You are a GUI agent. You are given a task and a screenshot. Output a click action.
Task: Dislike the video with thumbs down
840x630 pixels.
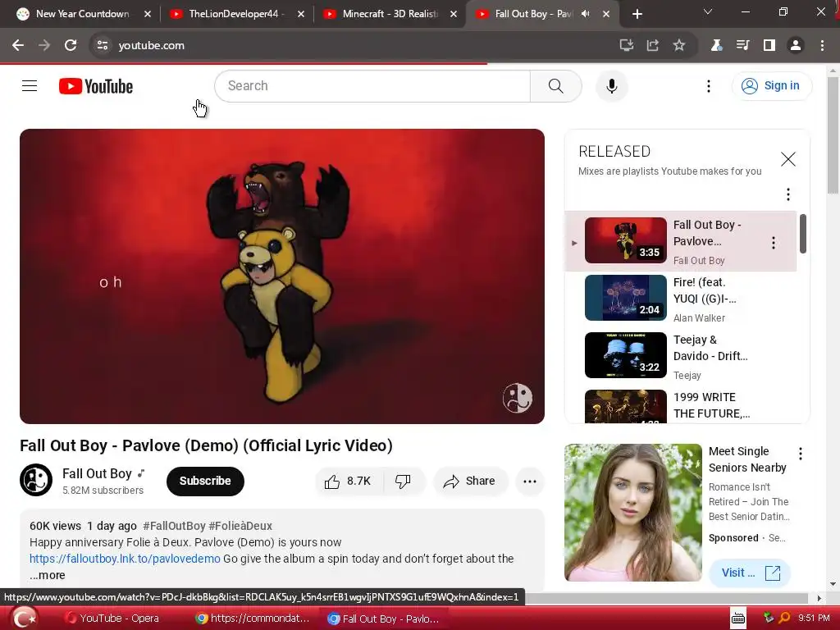[x=404, y=481]
